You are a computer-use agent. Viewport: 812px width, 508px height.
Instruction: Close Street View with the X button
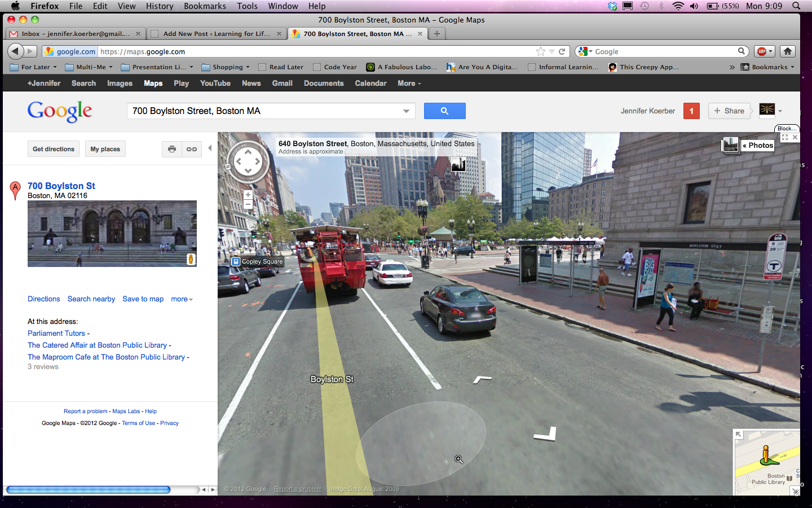point(795,137)
